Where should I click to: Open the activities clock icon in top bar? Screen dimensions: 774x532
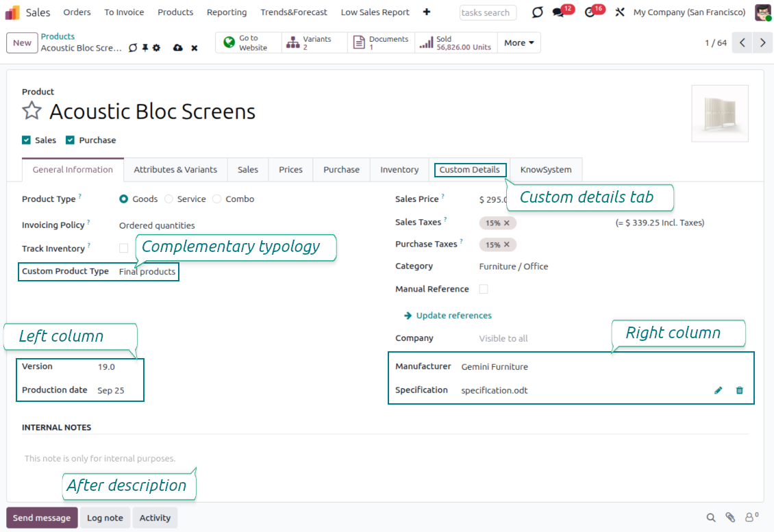590,12
